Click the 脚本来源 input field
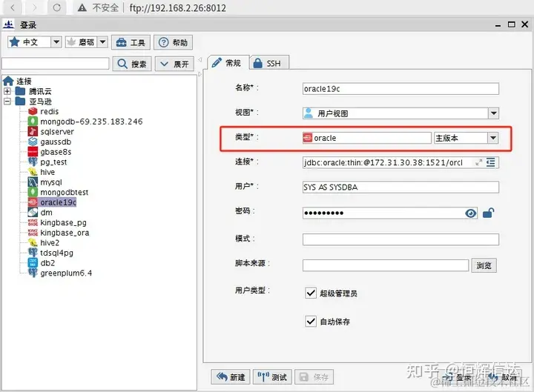 (x=386, y=265)
